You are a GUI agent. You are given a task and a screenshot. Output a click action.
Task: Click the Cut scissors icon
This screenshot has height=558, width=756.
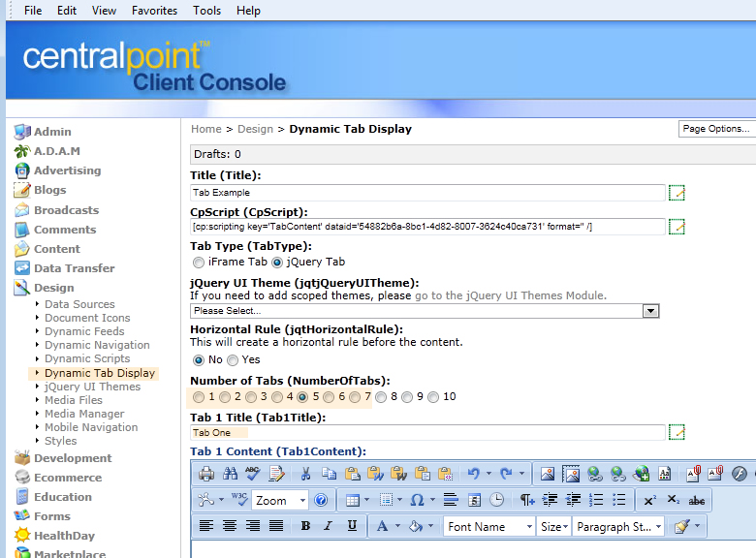point(305,474)
